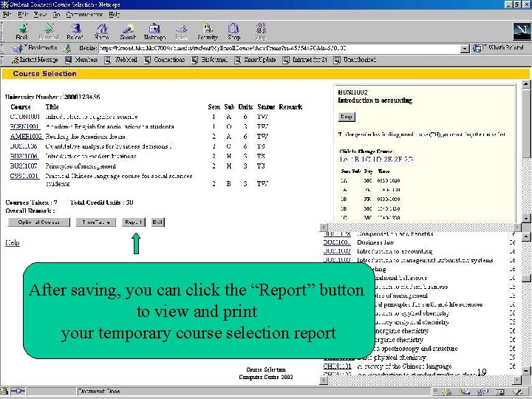Open course link for Quantitative analysis
The height and width of the screenshot is (399, 532).
pos(24,146)
